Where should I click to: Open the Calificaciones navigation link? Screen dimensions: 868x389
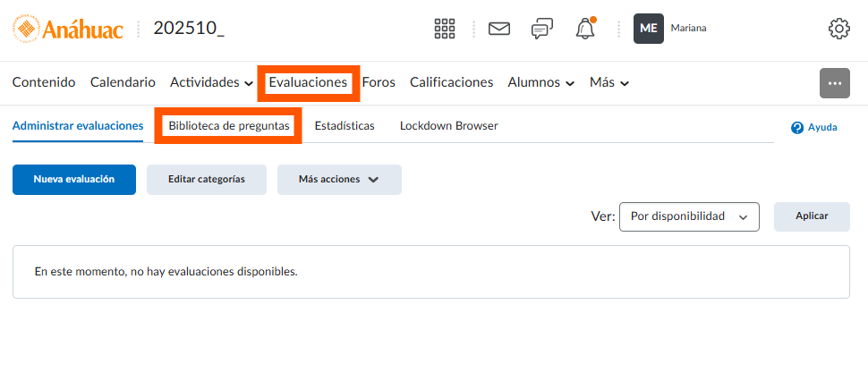(x=451, y=82)
